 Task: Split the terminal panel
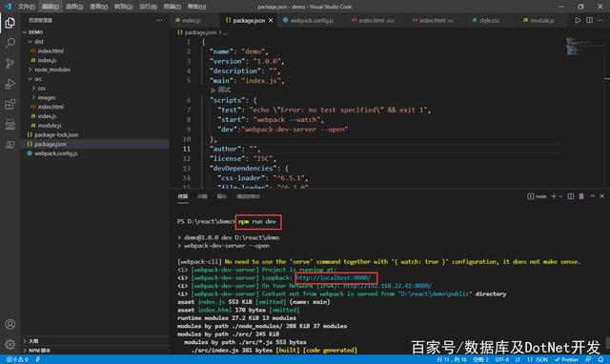click(570, 196)
